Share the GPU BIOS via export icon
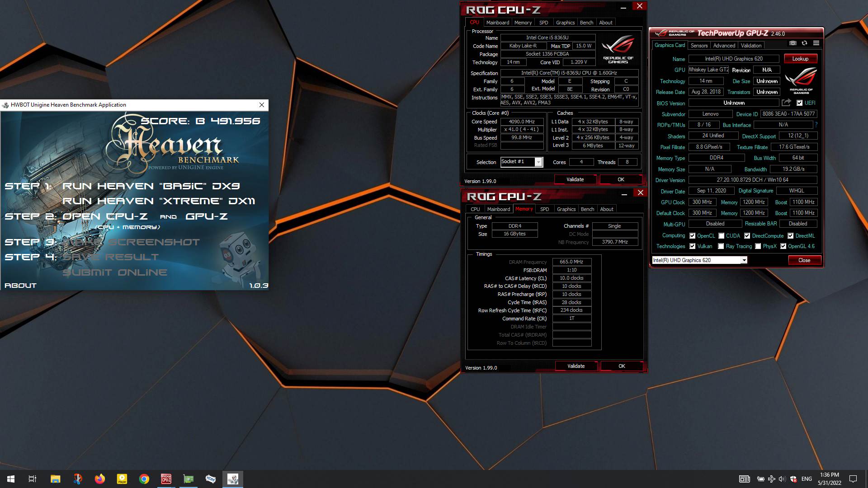 click(786, 103)
